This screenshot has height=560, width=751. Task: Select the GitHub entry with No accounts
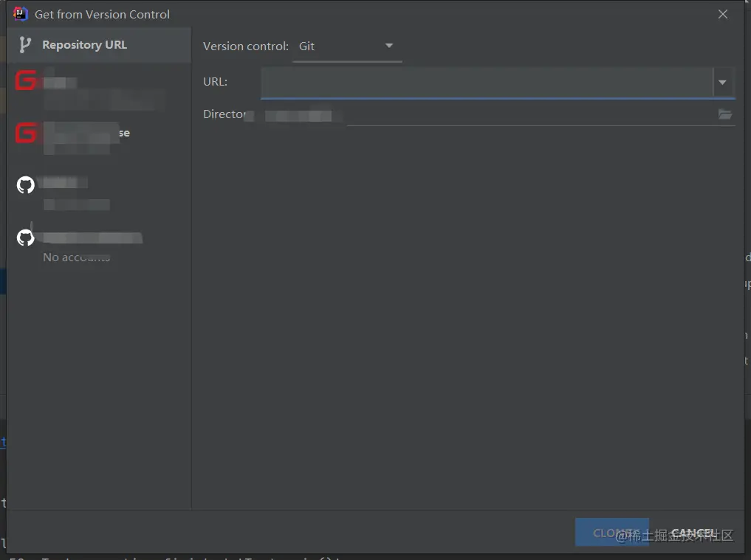(x=99, y=246)
